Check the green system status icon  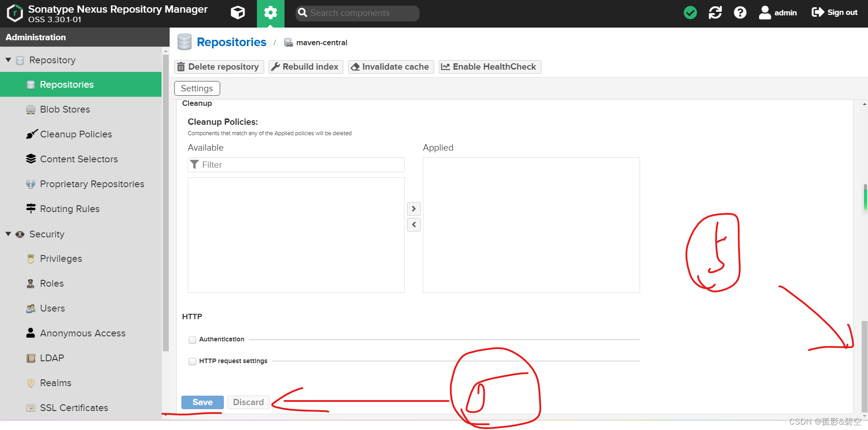click(x=690, y=13)
